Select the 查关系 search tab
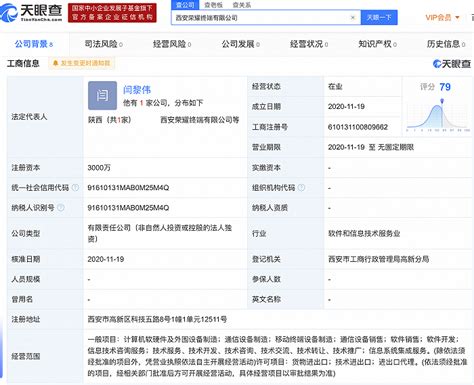 (242, 5)
